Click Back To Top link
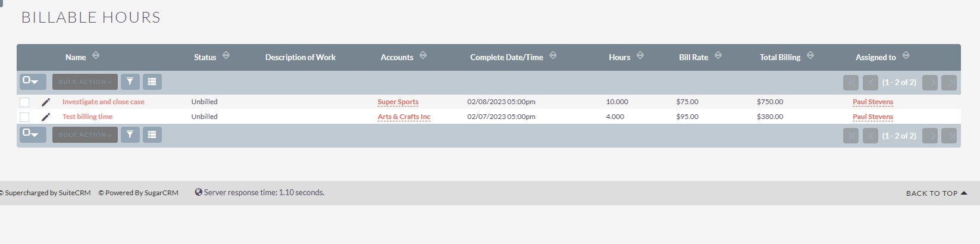 (x=936, y=193)
